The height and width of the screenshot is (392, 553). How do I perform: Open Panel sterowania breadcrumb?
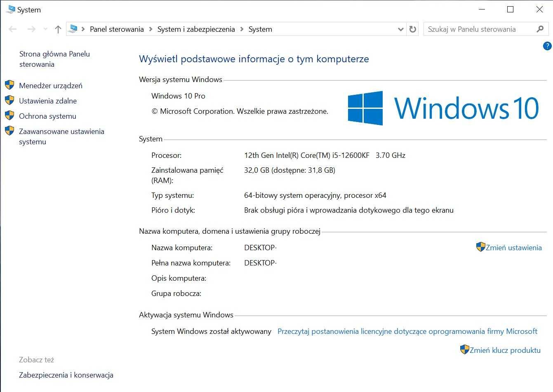117,29
